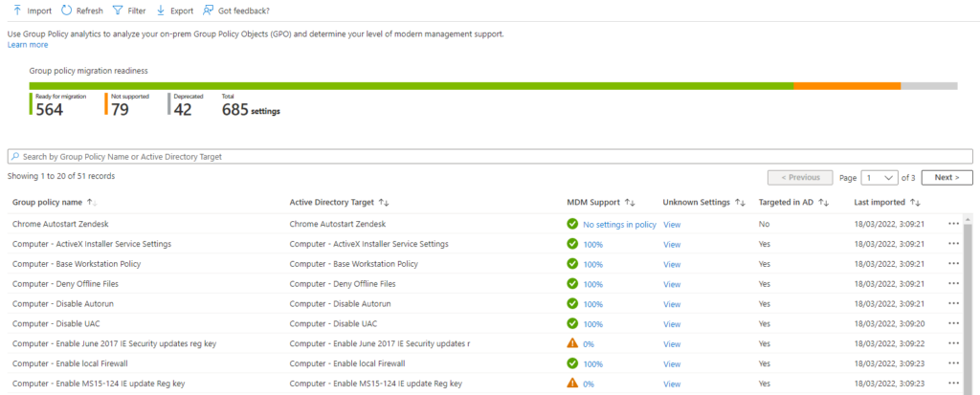980x395 pixels.
Task: Click green check icon on Chrome Autostart Zendesk row
Action: click(572, 224)
